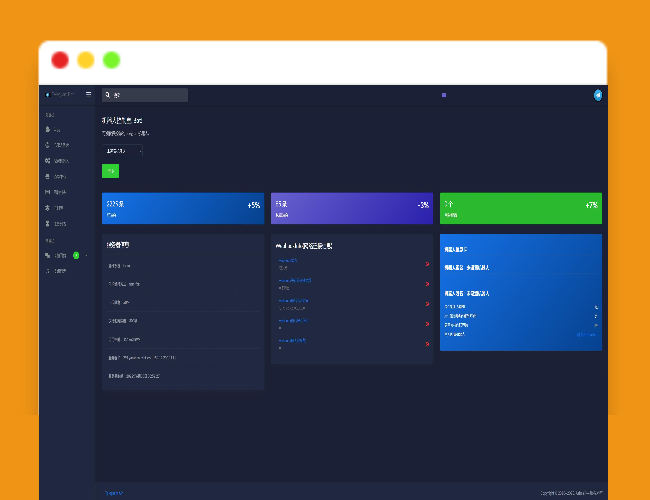The width and height of the screenshot is (650, 500).
Task: Click the small purple square icon in top bar
Action: [443, 95]
